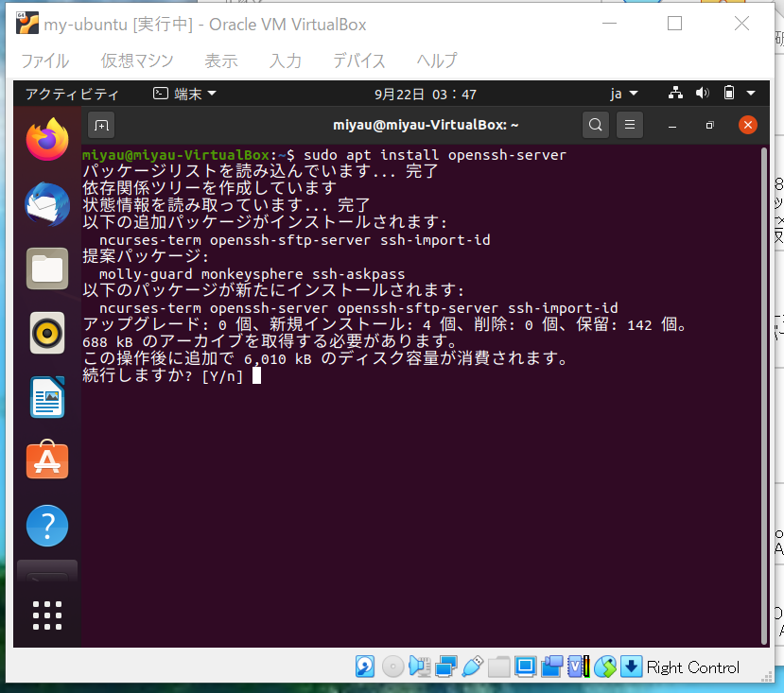
Task: Click the recording status icon
Action: tap(552, 667)
